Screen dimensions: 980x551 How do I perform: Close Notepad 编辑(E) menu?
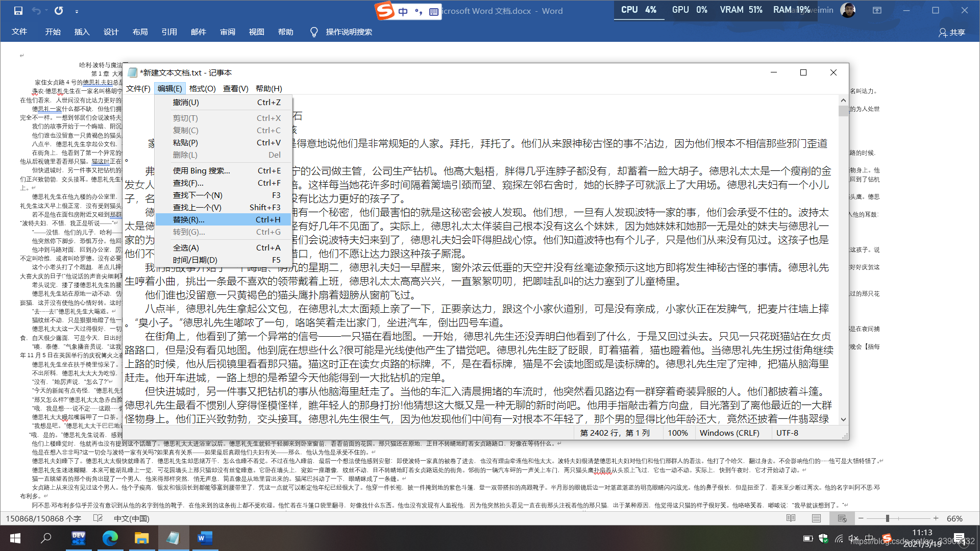click(169, 89)
